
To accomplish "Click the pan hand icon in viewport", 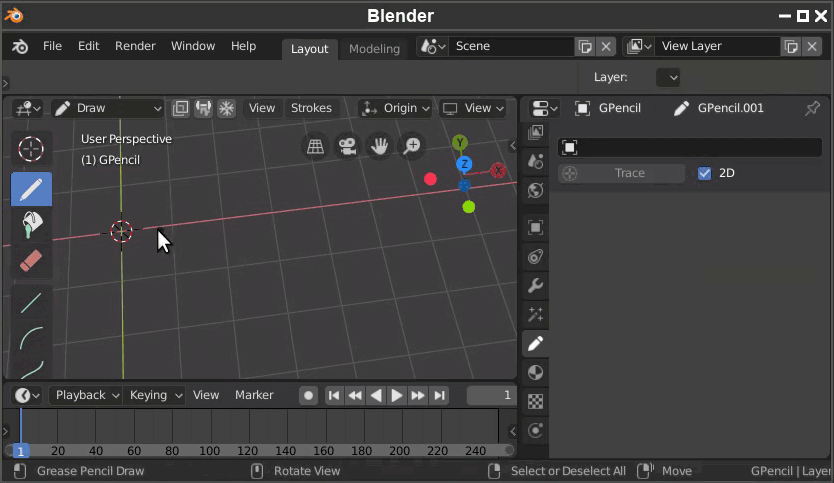I will point(379,146).
